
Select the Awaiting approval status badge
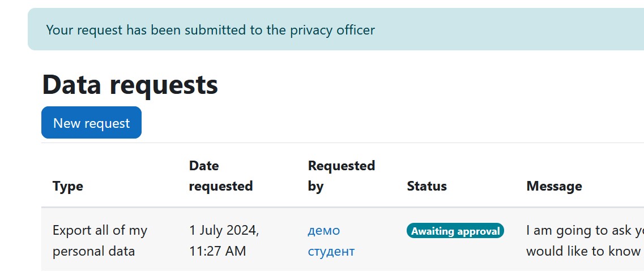(x=455, y=231)
